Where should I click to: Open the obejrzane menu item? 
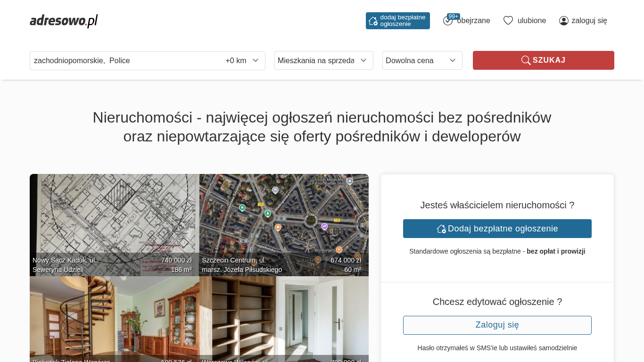pyautogui.click(x=473, y=21)
